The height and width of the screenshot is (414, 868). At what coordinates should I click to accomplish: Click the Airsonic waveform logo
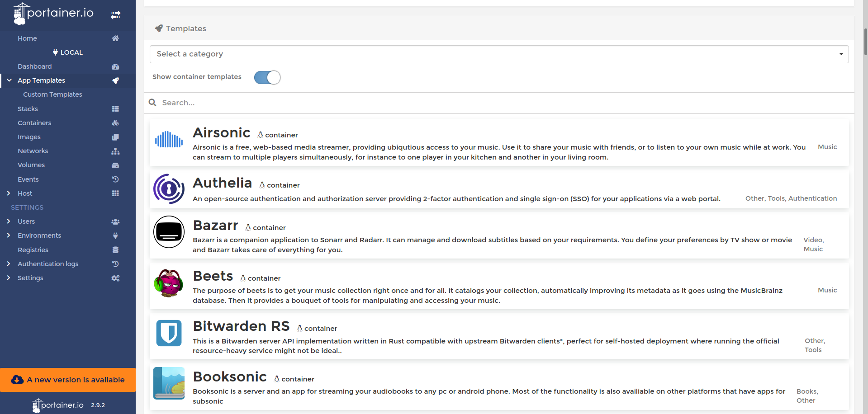pos(169,140)
